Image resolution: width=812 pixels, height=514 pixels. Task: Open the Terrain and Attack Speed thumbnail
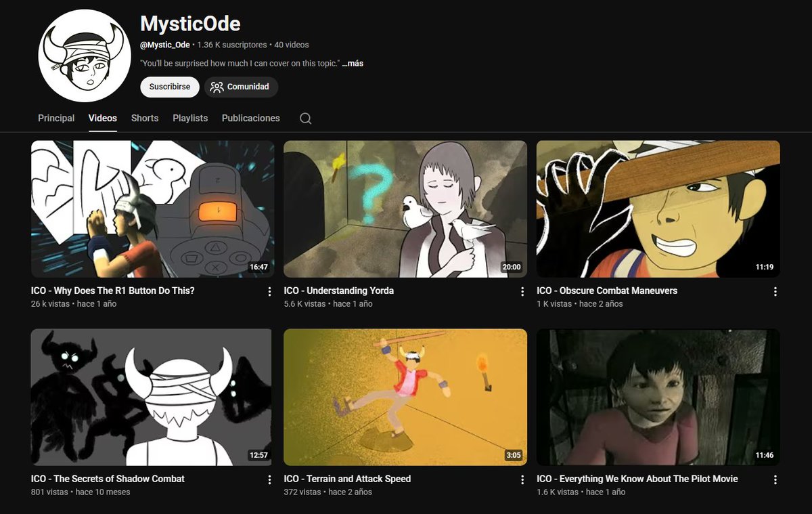pyautogui.click(x=405, y=398)
